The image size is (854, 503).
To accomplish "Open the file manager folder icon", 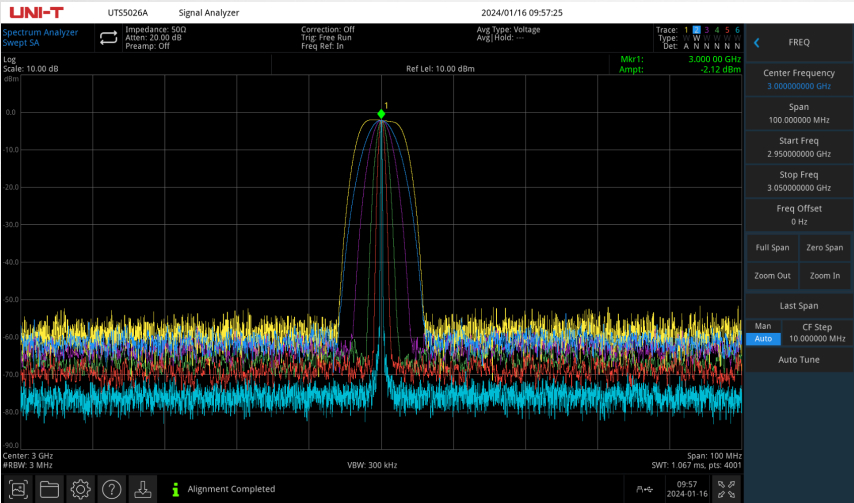I will coord(50,489).
